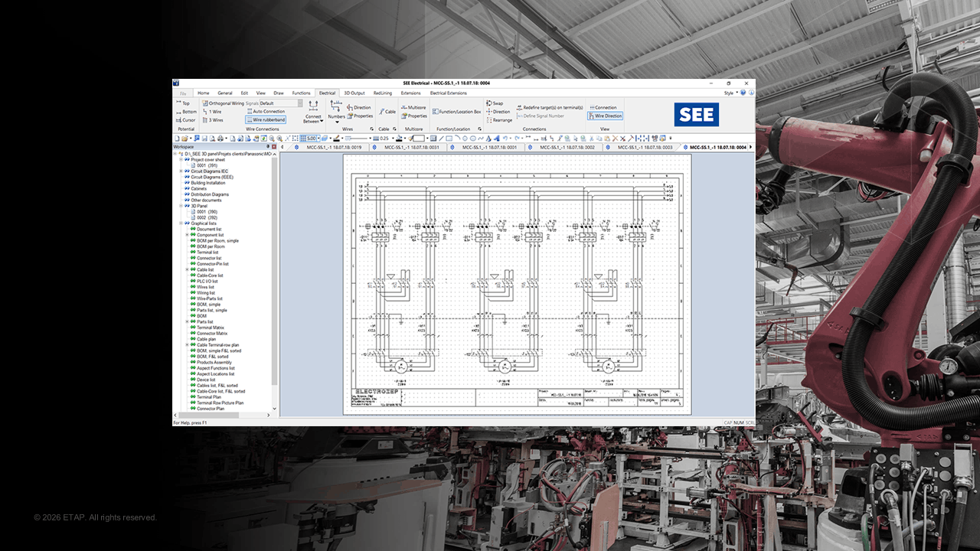
Task: Switch to document tab MCC-SS.1_-1 18.07.18: 0019
Action: [x=334, y=147]
